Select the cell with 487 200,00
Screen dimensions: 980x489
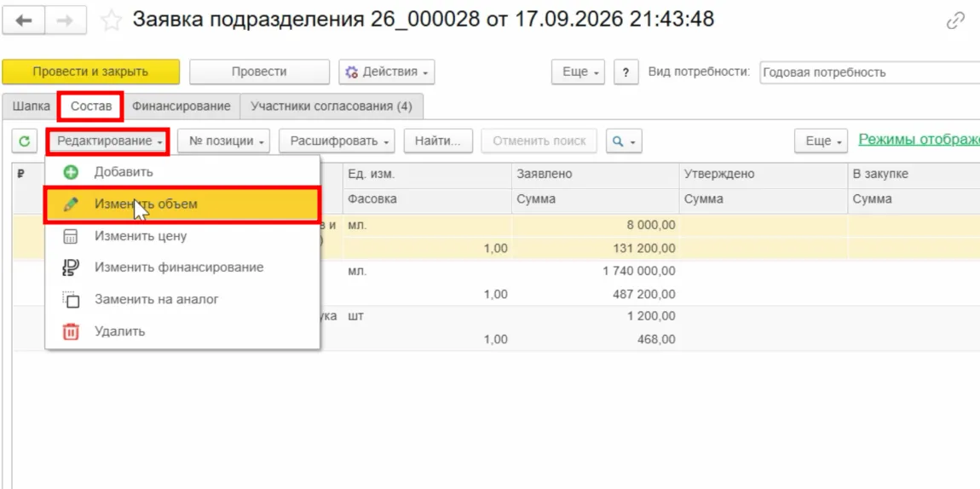(595, 294)
